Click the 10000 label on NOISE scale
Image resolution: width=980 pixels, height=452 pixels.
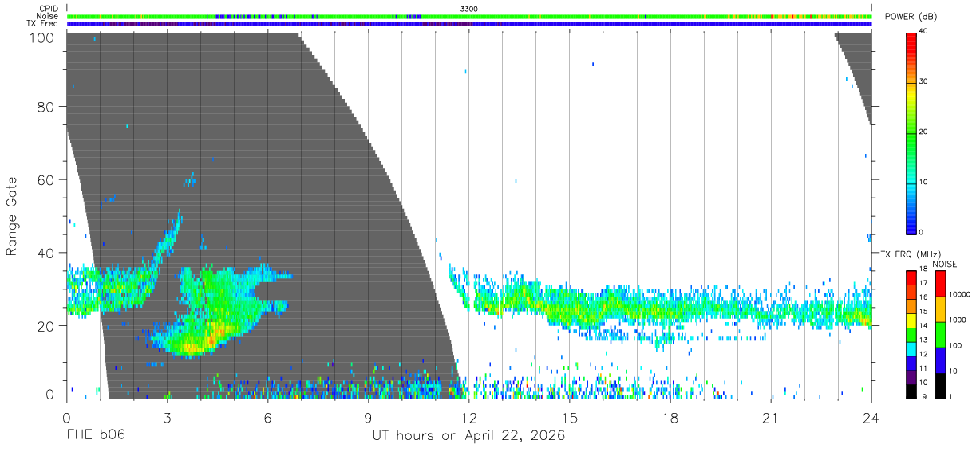tap(958, 295)
